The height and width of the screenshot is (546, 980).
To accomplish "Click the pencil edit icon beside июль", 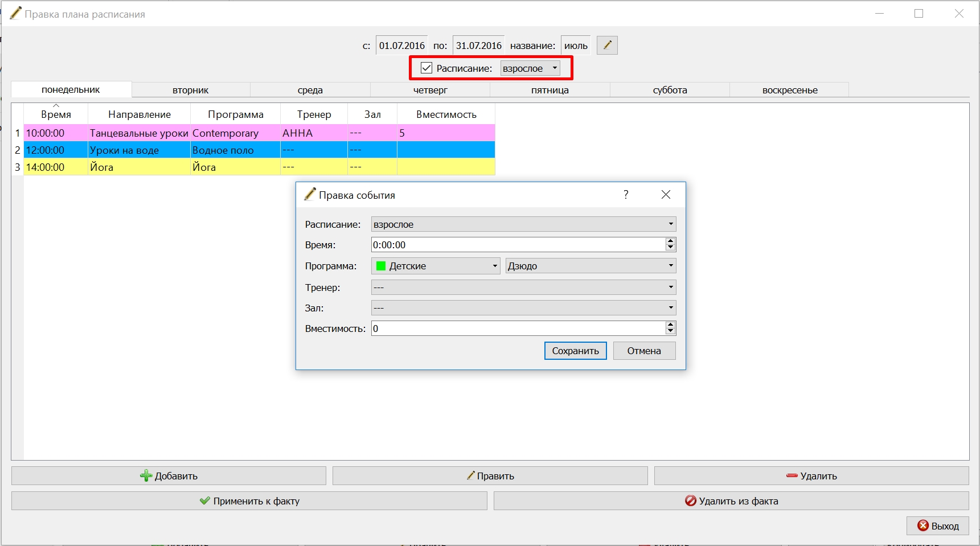I will [607, 46].
